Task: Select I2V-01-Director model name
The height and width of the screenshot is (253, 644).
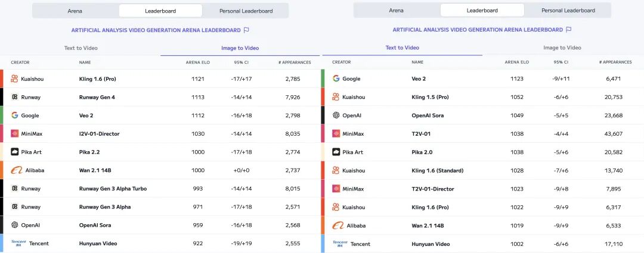Action: [x=99, y=134]
